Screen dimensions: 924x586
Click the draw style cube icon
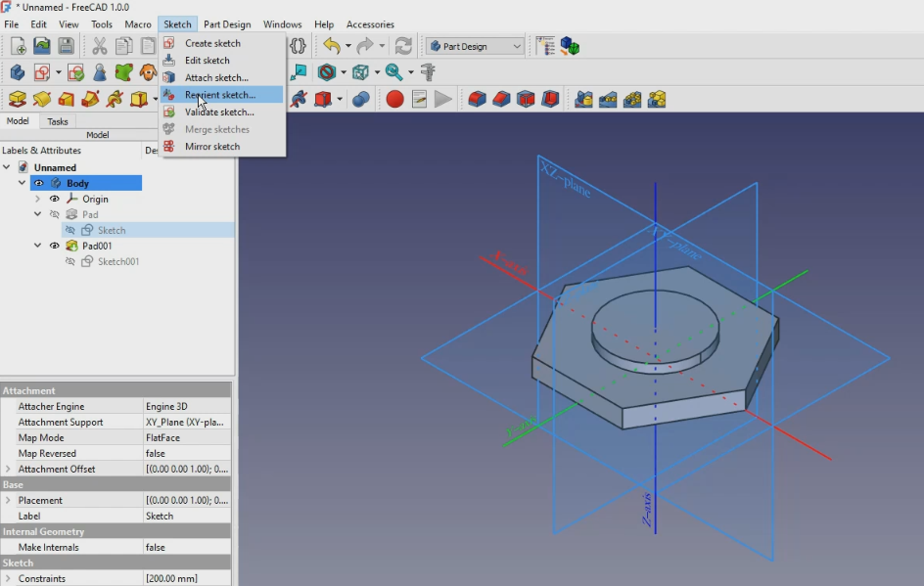pos(360,71)
